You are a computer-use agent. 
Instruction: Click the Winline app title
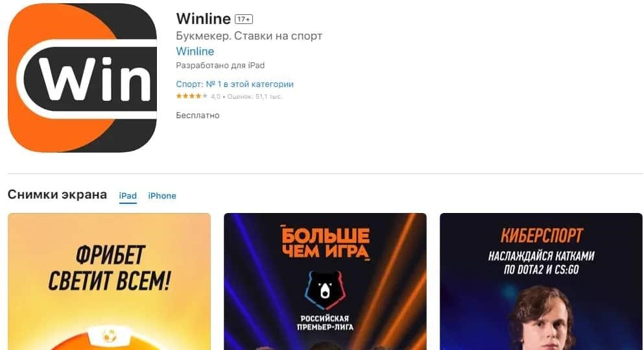click(203, 19)
